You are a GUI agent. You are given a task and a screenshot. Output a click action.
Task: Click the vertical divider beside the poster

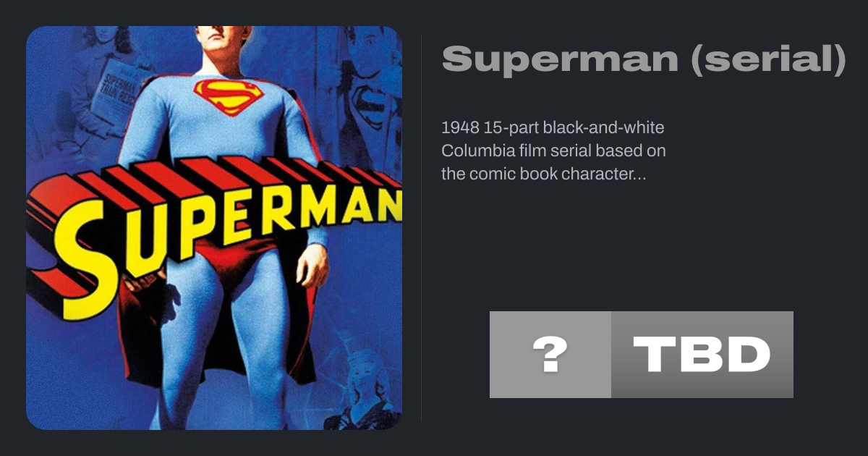click(422, 228)
